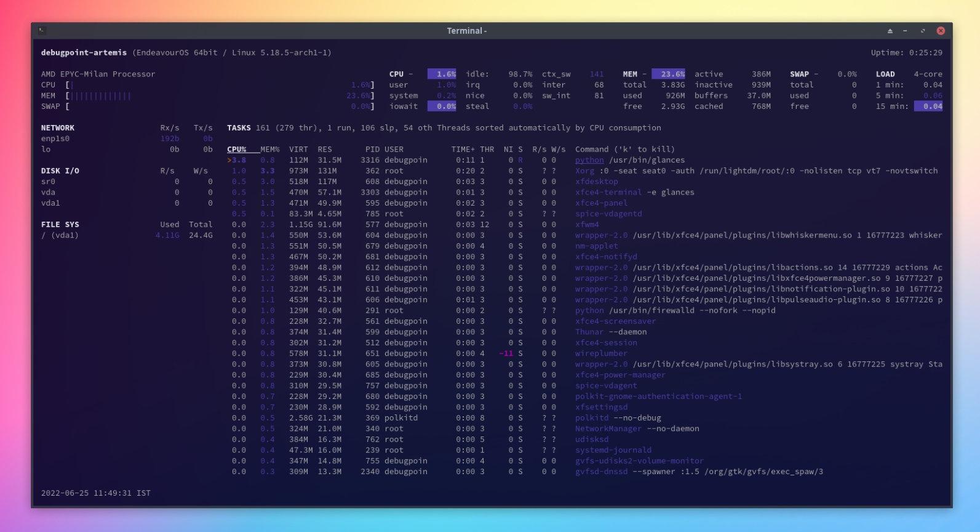Click the shade (roll up) window button
This screenshot has height=532, width=980.
tap(890, 31)
